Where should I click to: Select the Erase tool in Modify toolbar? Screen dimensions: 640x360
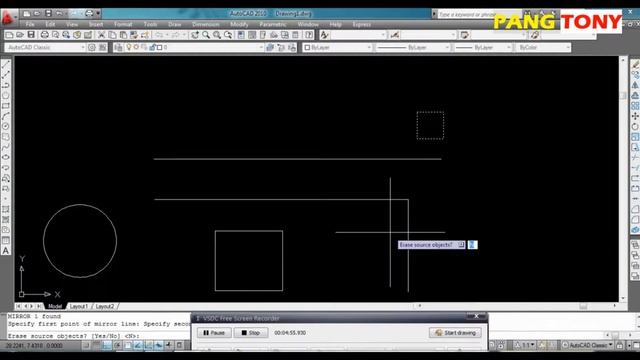635,64
